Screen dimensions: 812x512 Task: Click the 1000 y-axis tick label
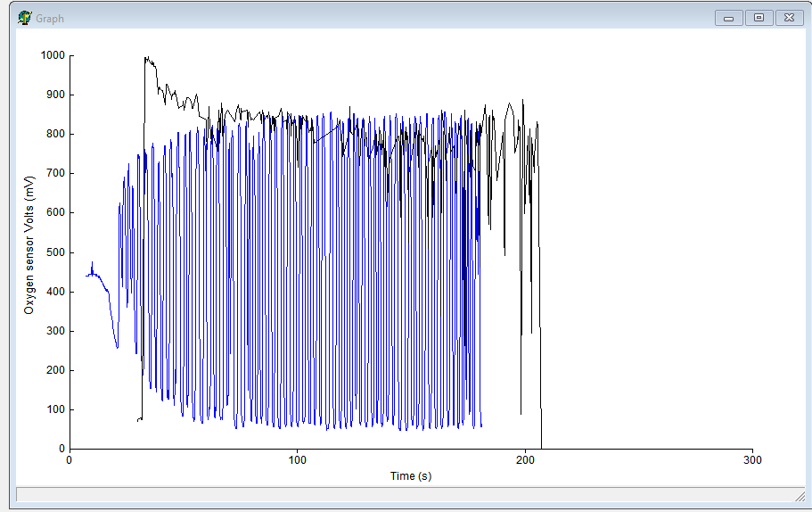53,55
